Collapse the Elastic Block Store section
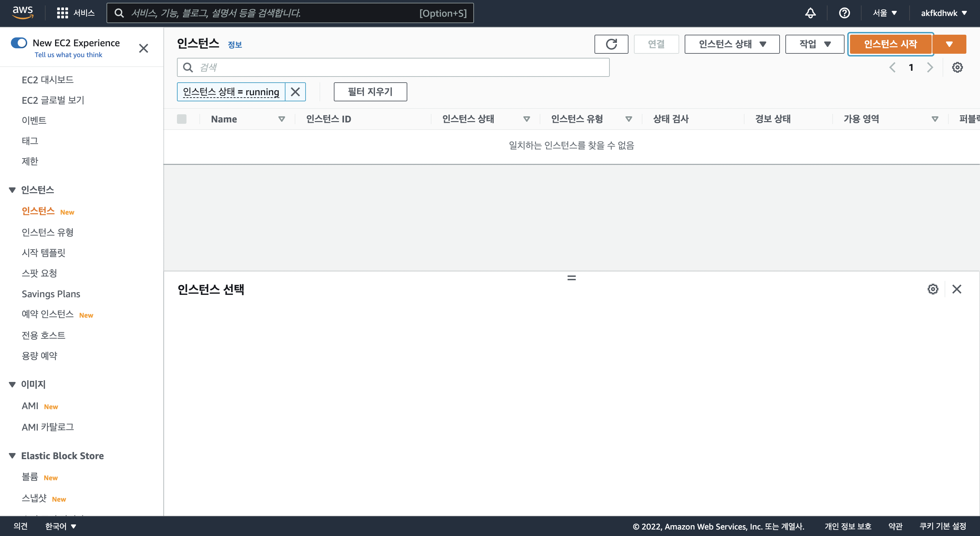This screenshot has height=536, width=980. [12, 455]
